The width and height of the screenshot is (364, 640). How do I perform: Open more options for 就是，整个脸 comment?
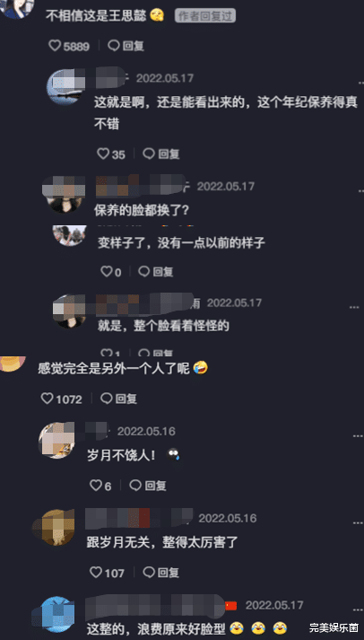354,307
